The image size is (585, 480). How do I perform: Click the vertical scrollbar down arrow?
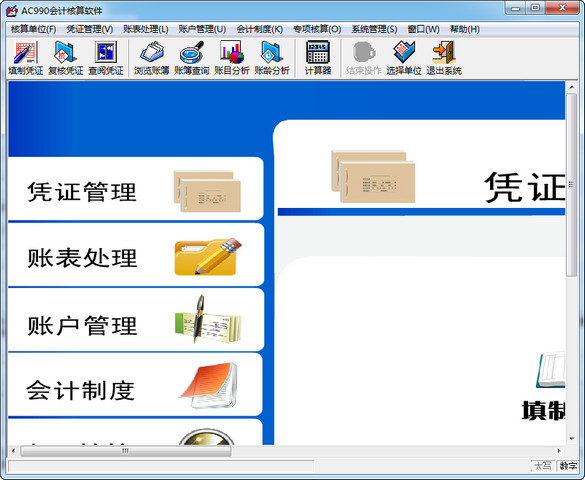click(572, 439)
